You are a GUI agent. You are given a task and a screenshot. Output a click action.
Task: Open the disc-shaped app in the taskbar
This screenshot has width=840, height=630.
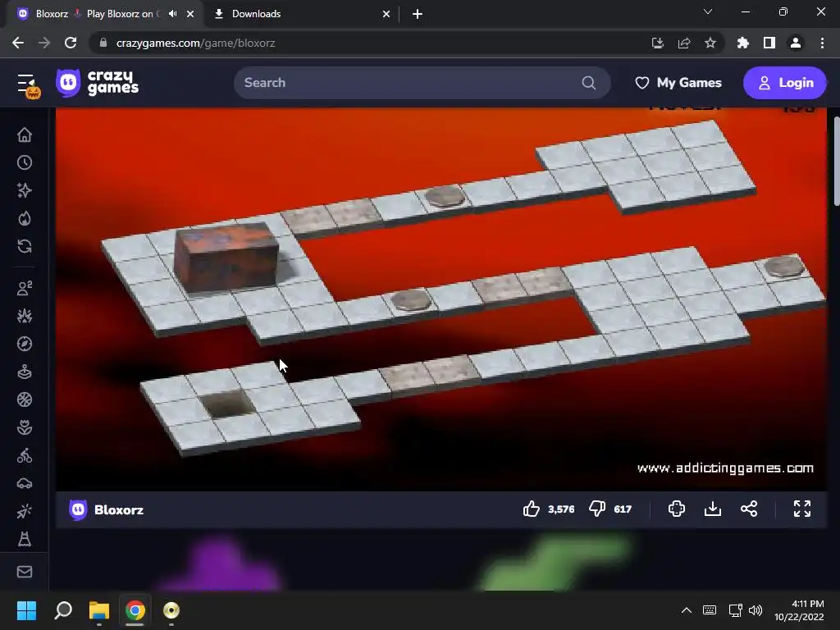[171, 610]
